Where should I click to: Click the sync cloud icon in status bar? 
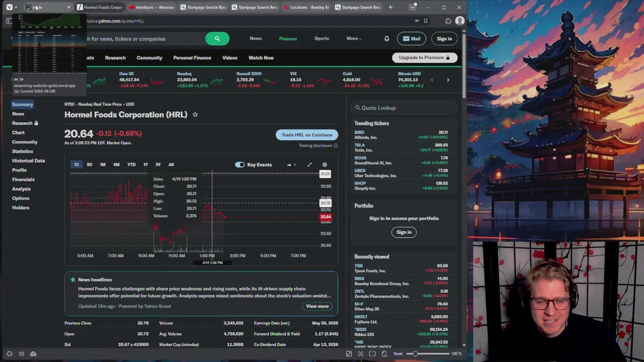pyautogui.click(x=33, y=354)
